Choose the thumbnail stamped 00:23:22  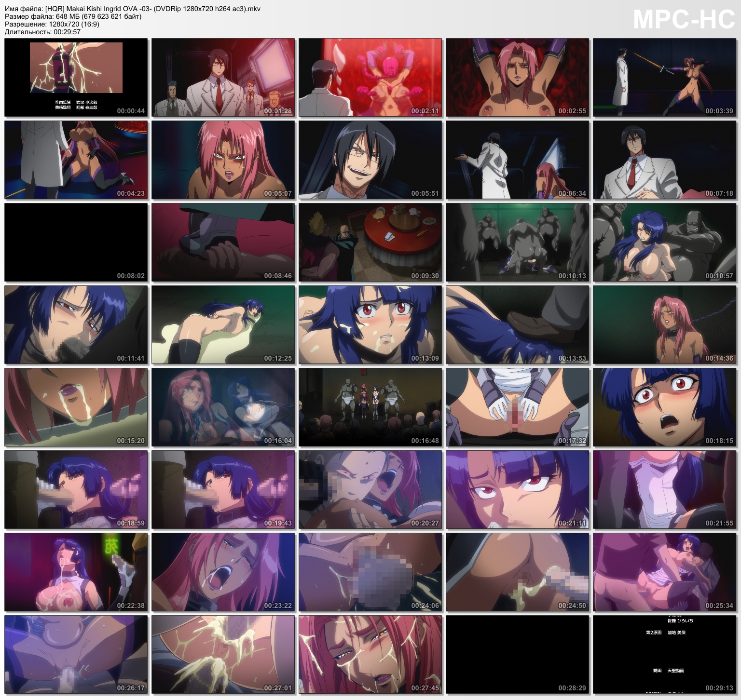(x=223, y=572)
